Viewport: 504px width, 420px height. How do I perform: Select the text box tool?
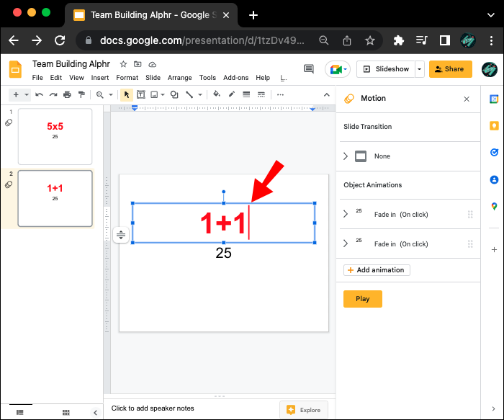point(141,94)
